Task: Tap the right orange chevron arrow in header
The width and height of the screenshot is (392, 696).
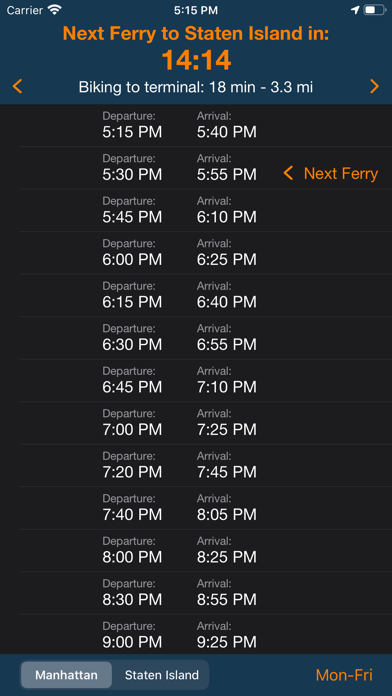Action: click(x=375, y=87)
